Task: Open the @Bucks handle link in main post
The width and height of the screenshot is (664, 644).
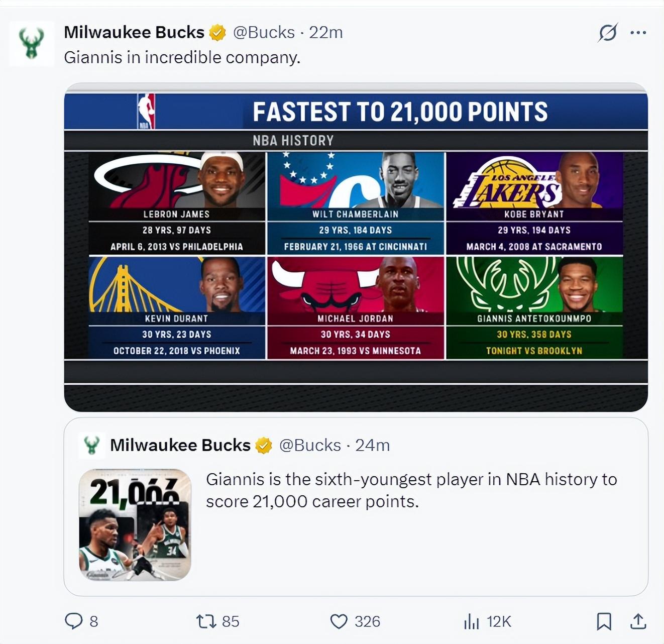Action: coord(264,33)
